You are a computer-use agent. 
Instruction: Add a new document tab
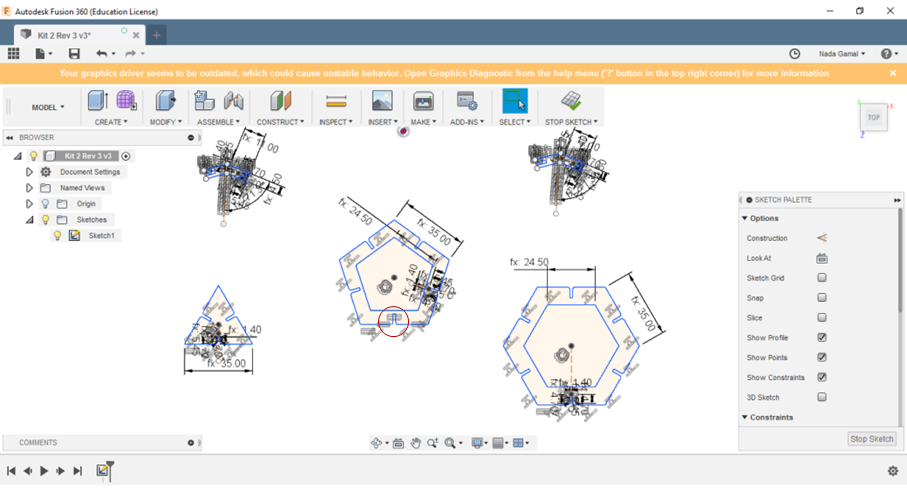(156, 35)
